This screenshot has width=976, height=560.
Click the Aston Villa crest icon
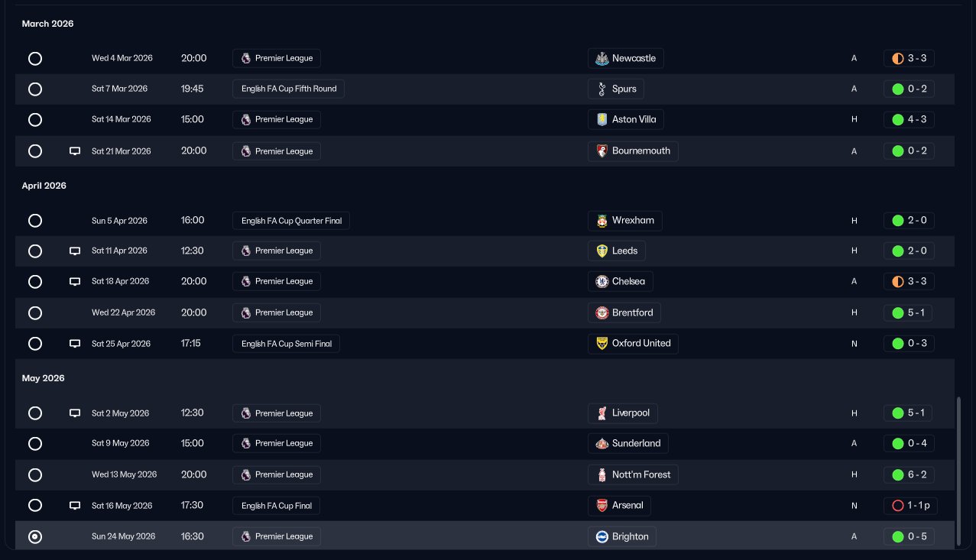pos(601,119)
